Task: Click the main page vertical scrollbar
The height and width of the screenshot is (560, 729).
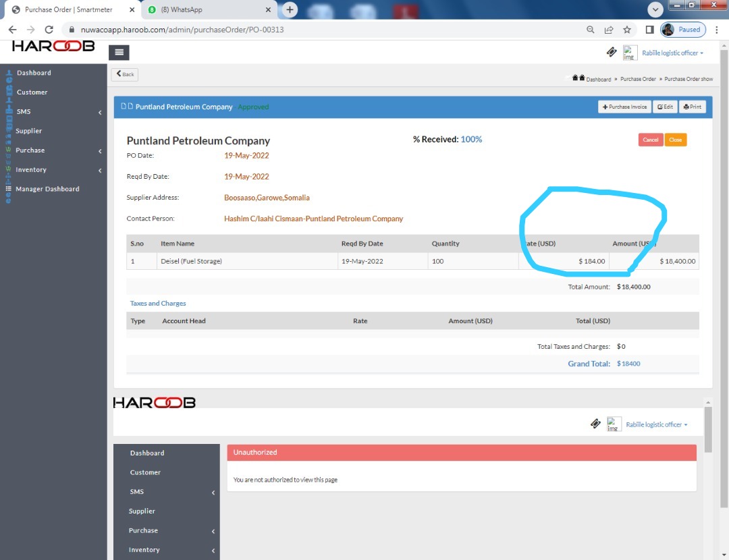Action: 724,278
